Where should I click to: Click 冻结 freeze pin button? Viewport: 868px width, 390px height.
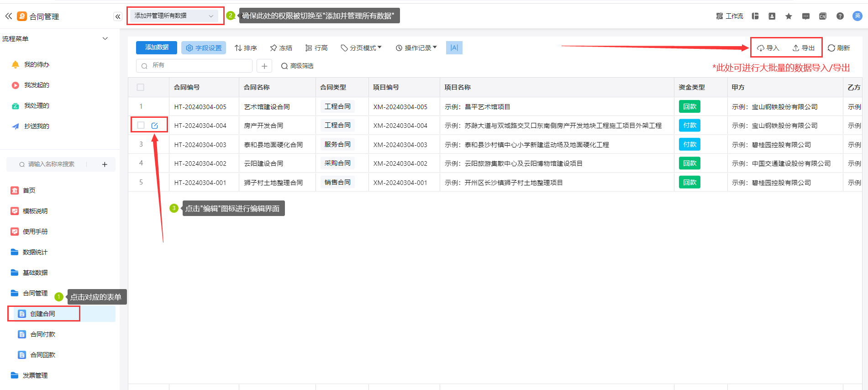click(x=281, y=48)
